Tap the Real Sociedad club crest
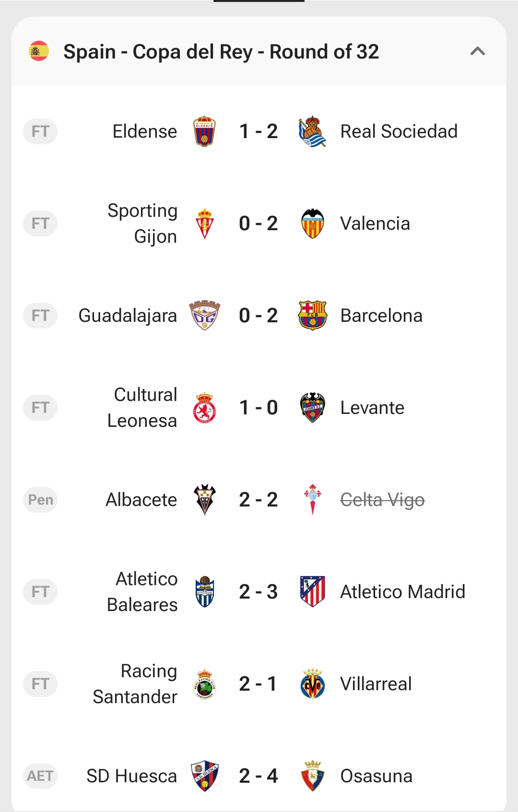Image resolution: width=518 pixels, height=812 pixels. (x=312, y=131)
